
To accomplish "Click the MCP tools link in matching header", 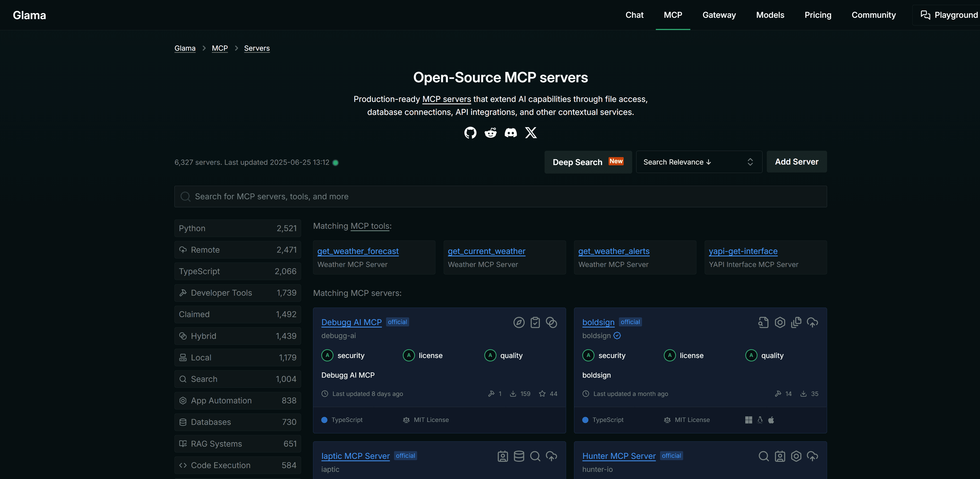I will (x=370, y=226).
